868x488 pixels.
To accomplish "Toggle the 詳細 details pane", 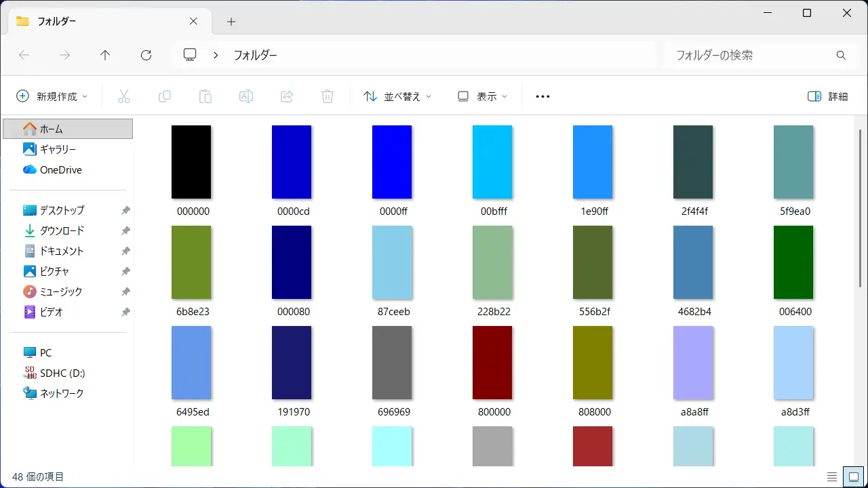I will (828, 96).
